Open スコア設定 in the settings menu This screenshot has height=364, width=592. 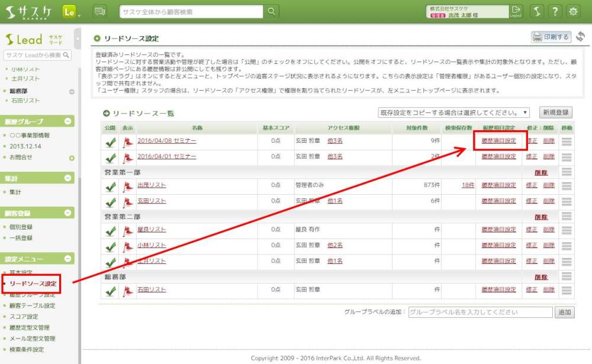(24, 317)
